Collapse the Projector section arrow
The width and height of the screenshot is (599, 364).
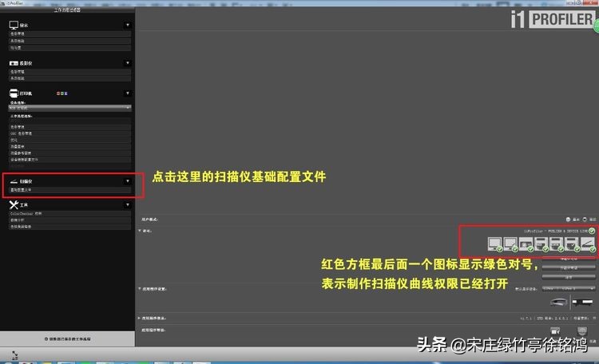tap(128, 62)
